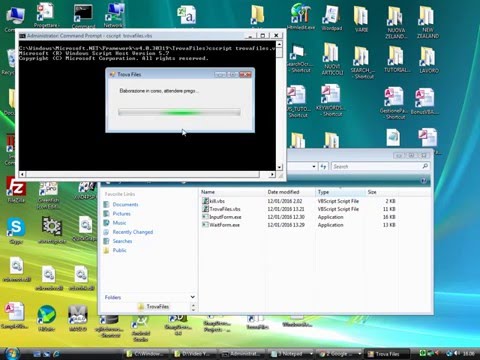The width and height of the screenshot is (480, 360).
Task: Click the Trova Files progress bar
Action: (179, 112)
